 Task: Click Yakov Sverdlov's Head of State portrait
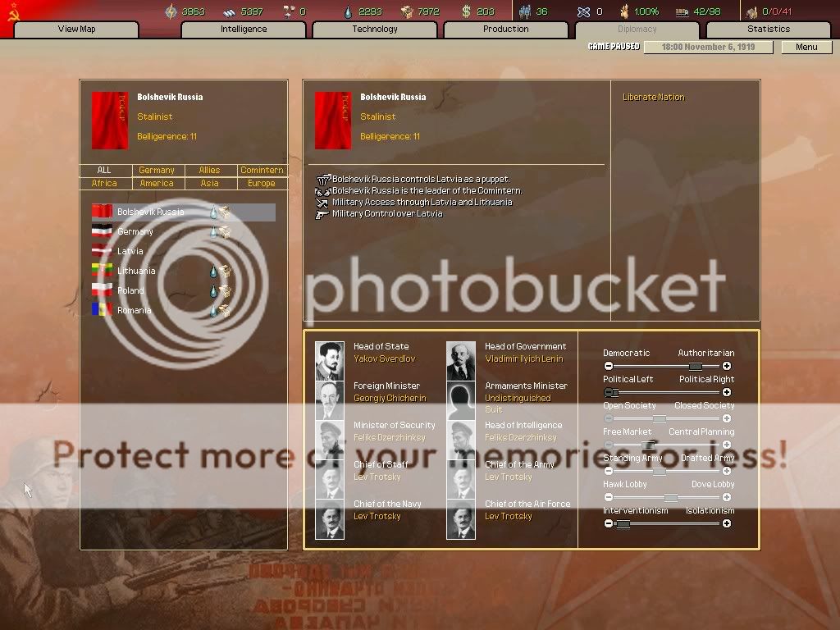pyautogui.click(x=330, y=360)
